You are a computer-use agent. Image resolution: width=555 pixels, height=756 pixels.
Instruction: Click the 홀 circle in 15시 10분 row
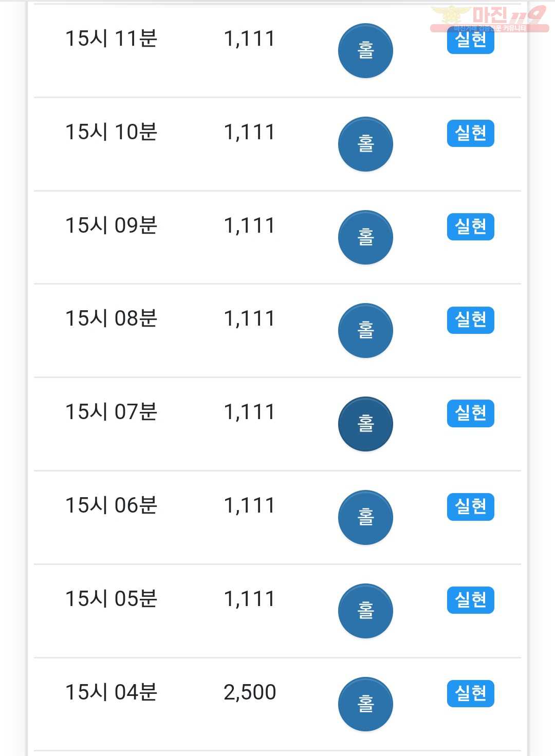click(x=365, y=144)
